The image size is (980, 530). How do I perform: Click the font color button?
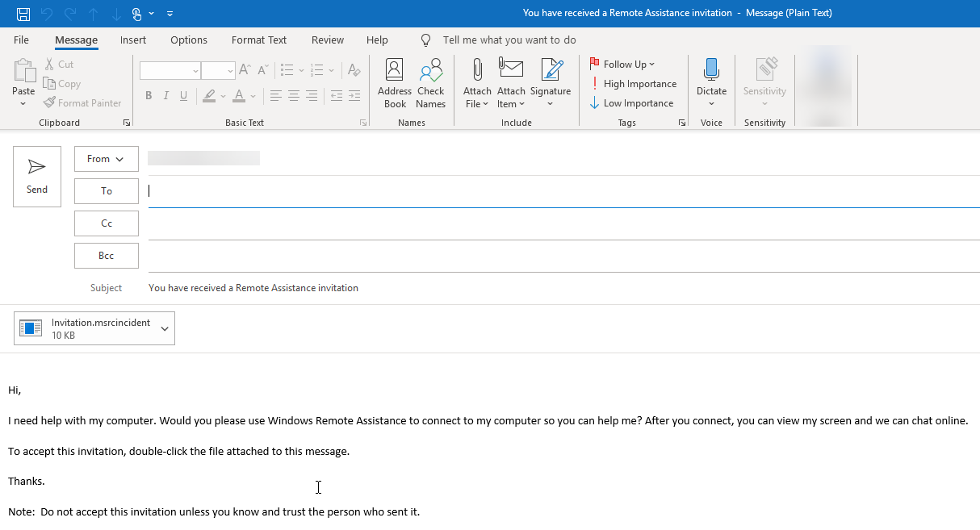(238, 96)
